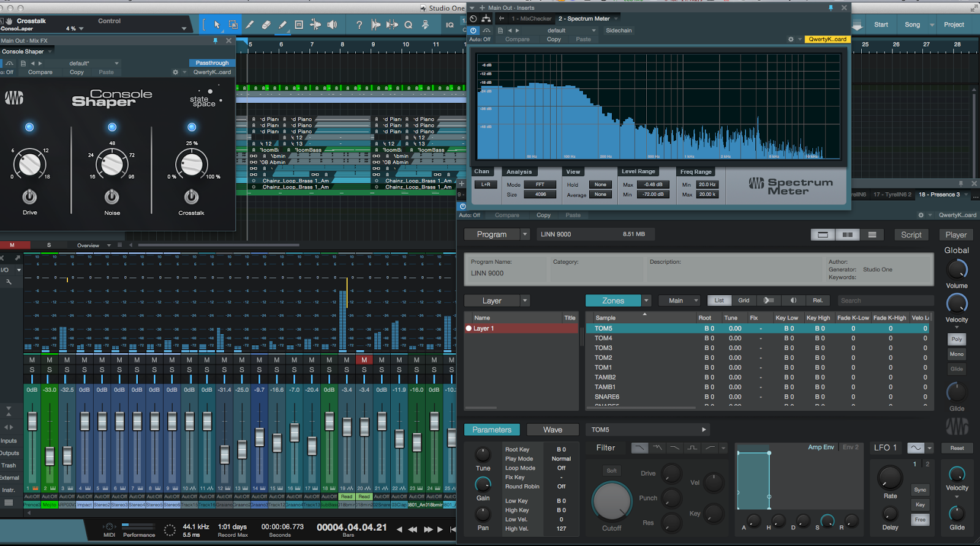Screen dimensions: 980x546
Task: Click the Global Volume knob
Action: [x=957, y=269]
